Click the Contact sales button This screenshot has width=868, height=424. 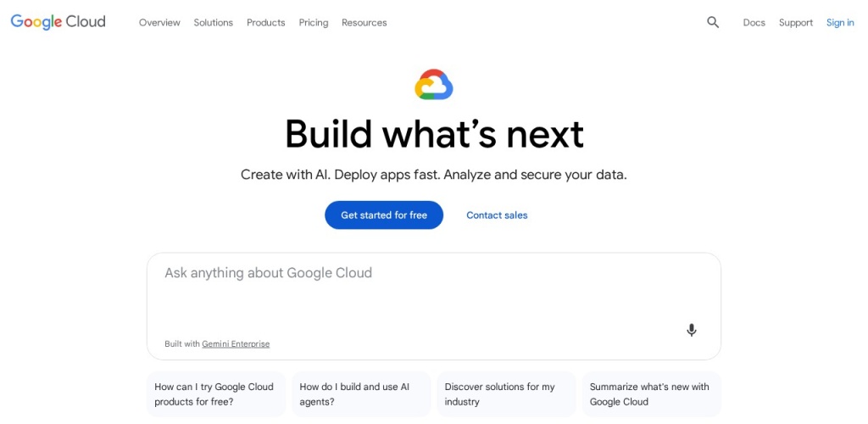(x=497, y=215)
